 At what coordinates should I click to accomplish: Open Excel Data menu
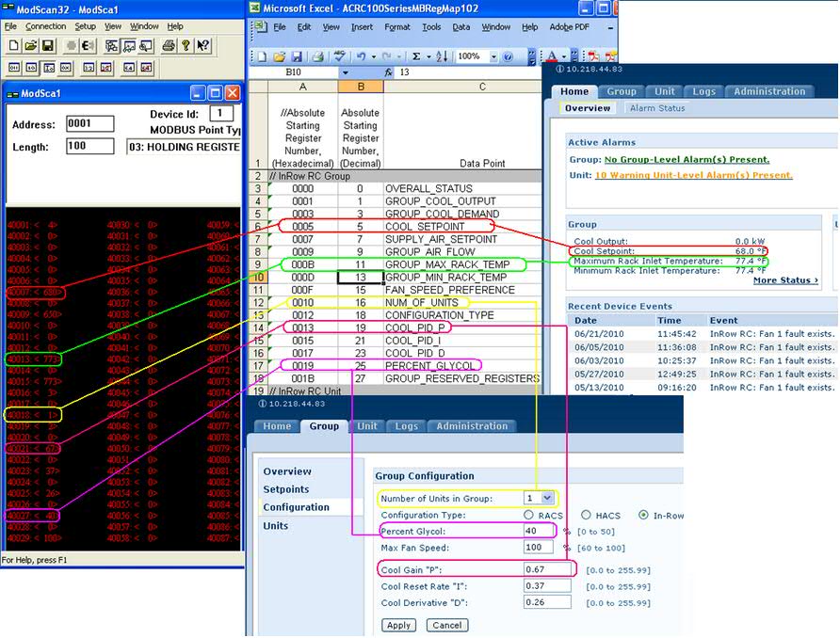point(460,26)
